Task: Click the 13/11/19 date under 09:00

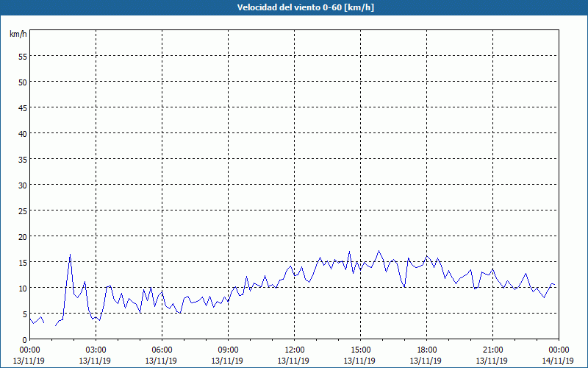Action: coord(227,361)
